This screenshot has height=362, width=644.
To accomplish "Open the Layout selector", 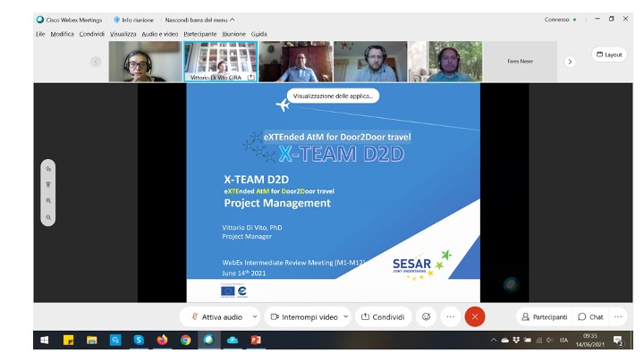I will coord(609,55).
